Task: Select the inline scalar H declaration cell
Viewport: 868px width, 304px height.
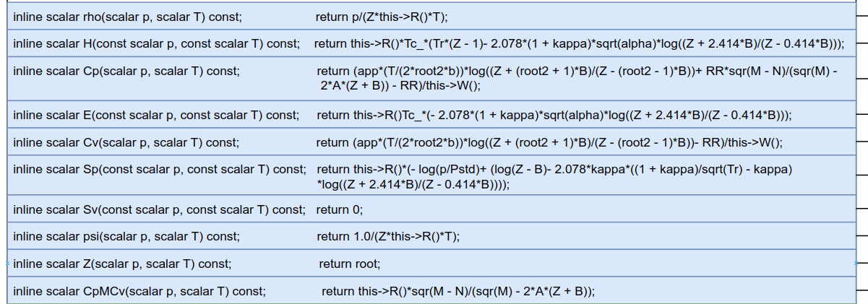Action: (x=156, y=44)
